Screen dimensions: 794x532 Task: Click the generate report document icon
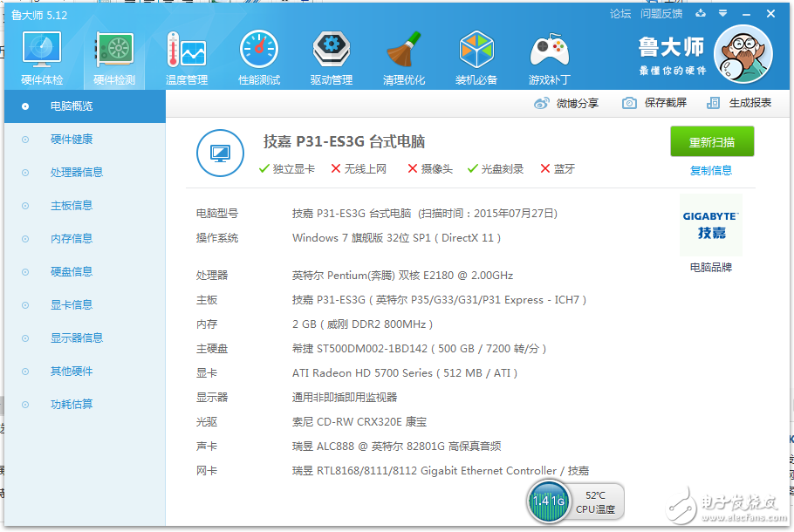[x=713, y=103]
